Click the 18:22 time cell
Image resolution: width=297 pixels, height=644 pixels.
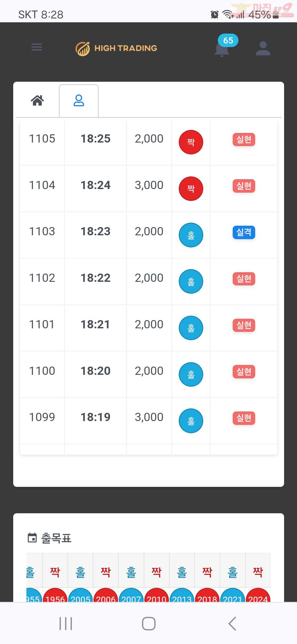(95, 278)
